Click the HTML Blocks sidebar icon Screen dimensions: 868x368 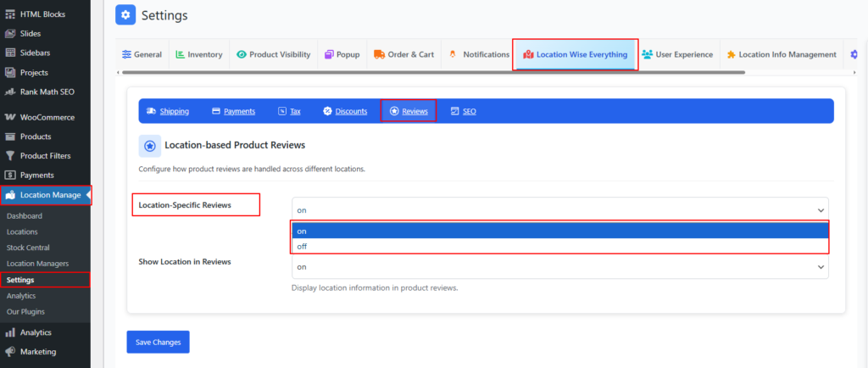tap(10, 15)
